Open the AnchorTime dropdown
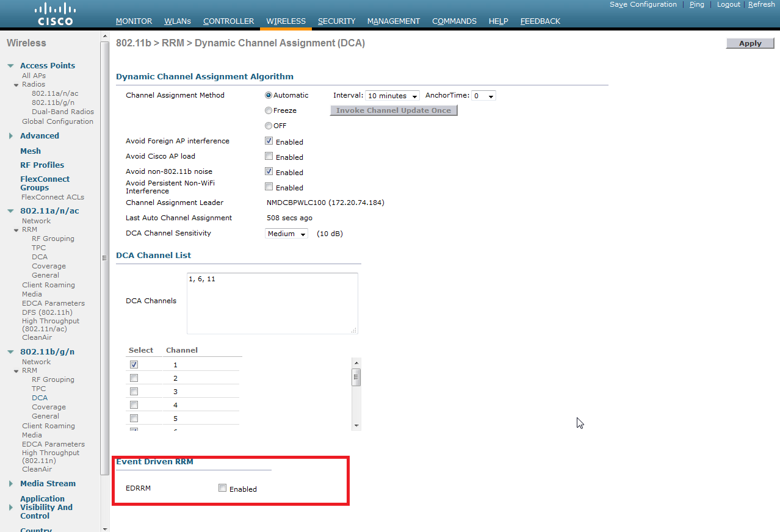780x532 pixels. coord(483,96)
